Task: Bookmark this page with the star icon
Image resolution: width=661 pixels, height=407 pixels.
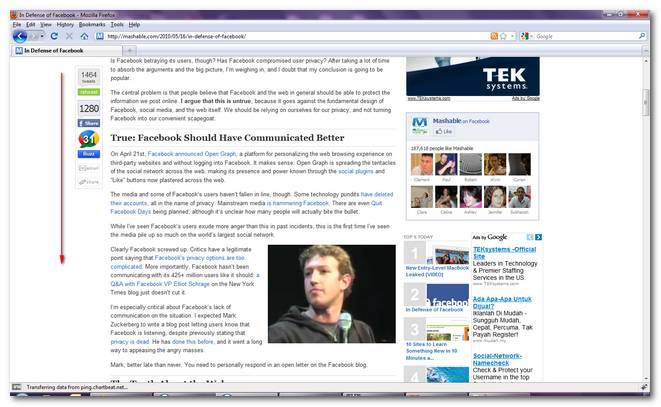Action: coord(503,36)
